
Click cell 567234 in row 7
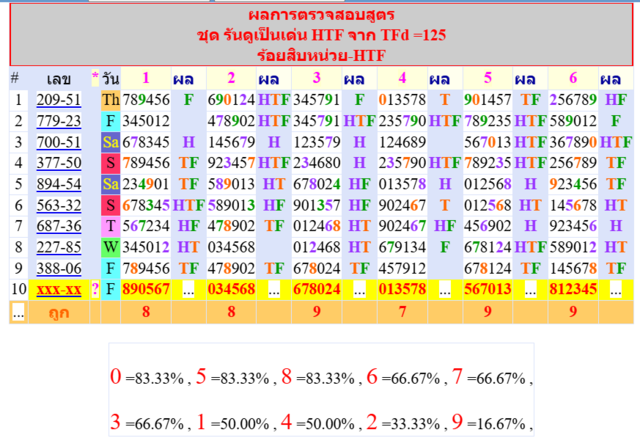pos(146,226)
